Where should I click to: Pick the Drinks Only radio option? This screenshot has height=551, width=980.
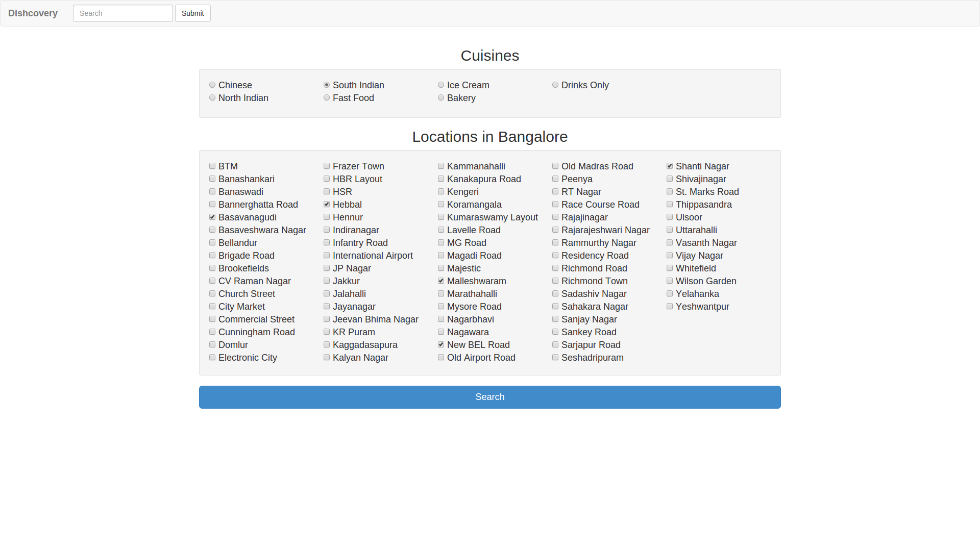(555, 85)
